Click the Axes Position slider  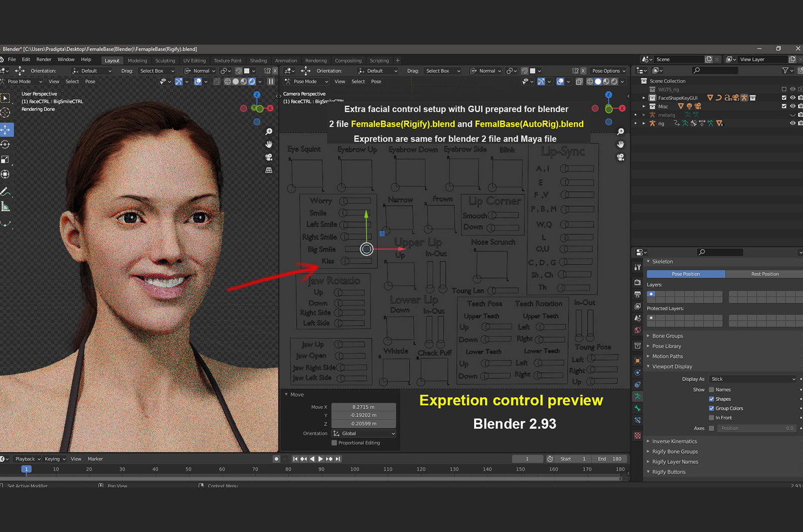757,428
